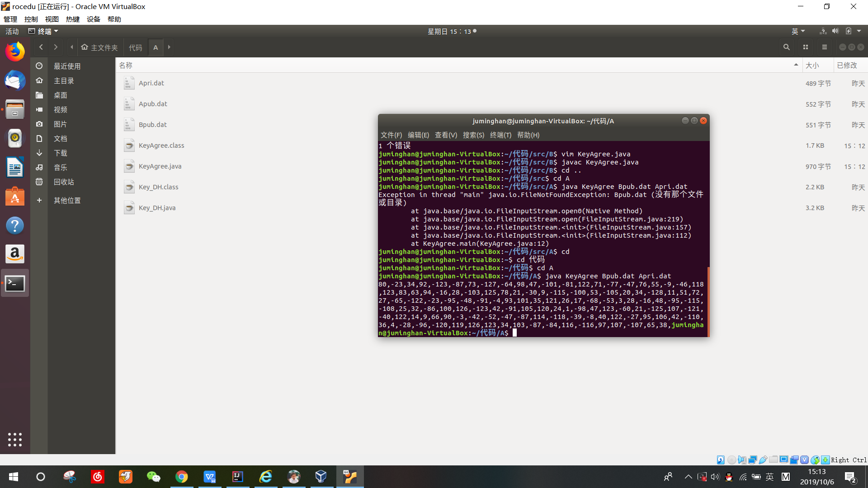Open the terminal 编辑(E) menu
The image size is (868, 488).
(x=418, y=135)
